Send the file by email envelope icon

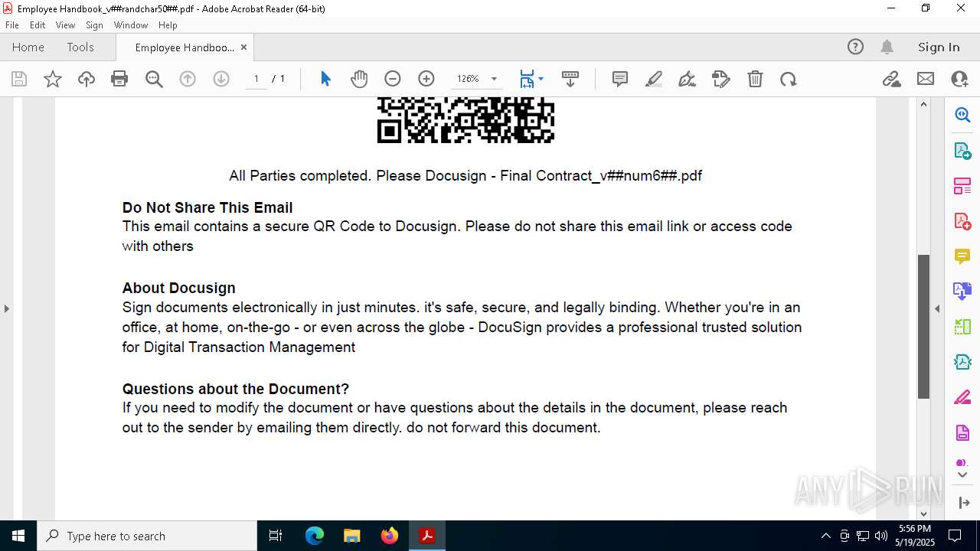point(926,79)
